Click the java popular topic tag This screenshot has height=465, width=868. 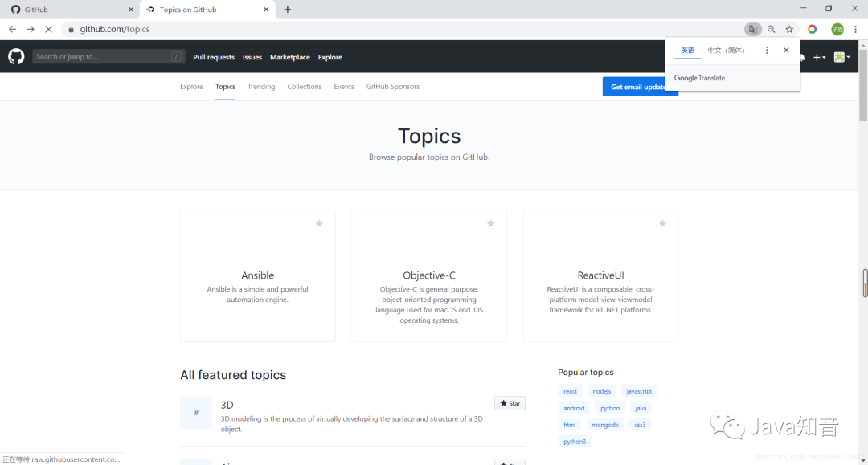(641, 408)
